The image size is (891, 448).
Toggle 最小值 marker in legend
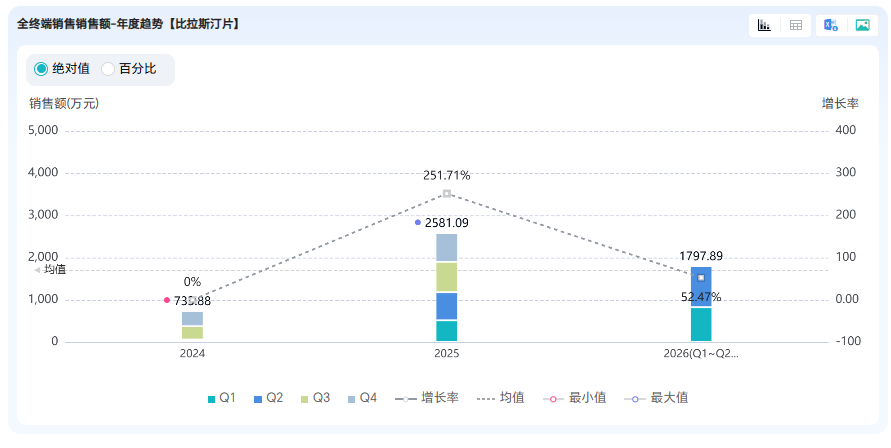574,398
